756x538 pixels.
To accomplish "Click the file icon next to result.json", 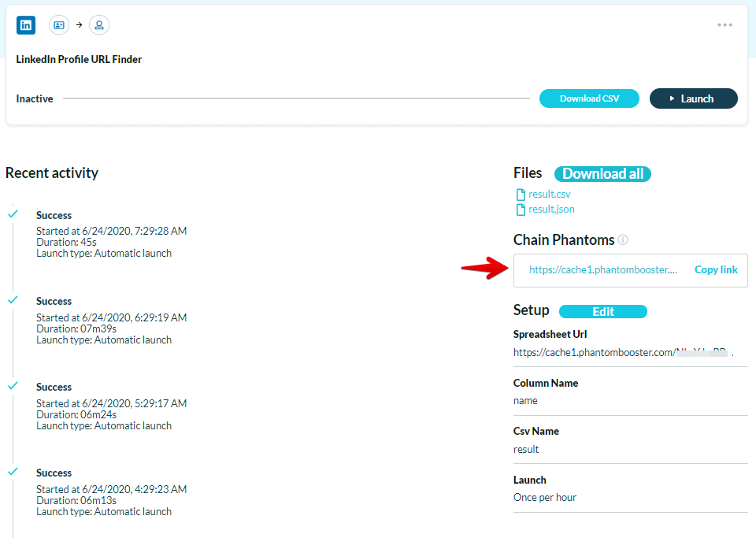I will (521, 210).
